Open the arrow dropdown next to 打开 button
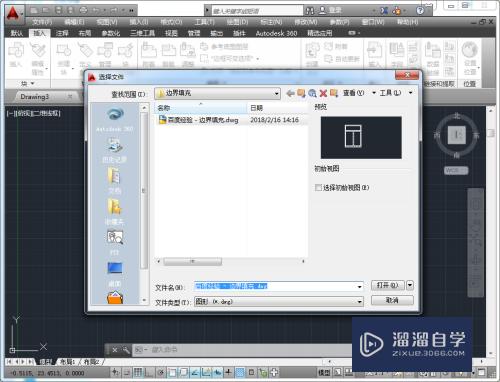The width and height of the screenshot is (500, 382). [x=410, y=285]
